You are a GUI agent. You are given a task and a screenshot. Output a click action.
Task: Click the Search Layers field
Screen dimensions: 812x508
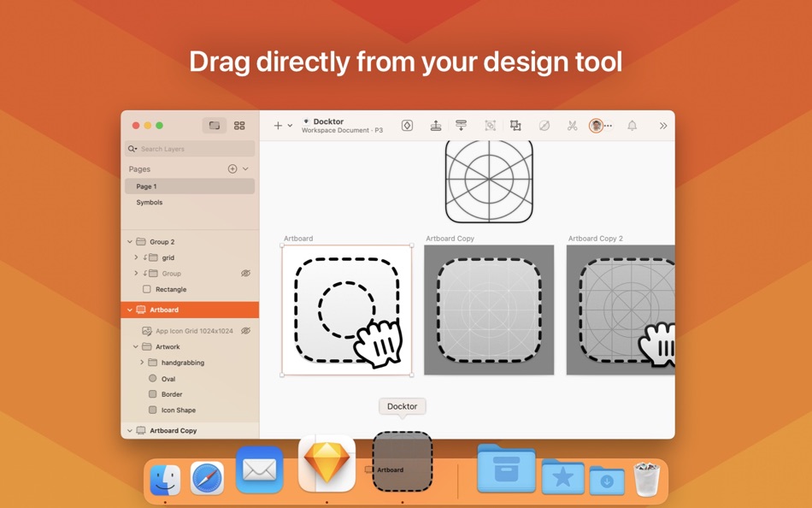pyautogui.click(x=190, y=149)
